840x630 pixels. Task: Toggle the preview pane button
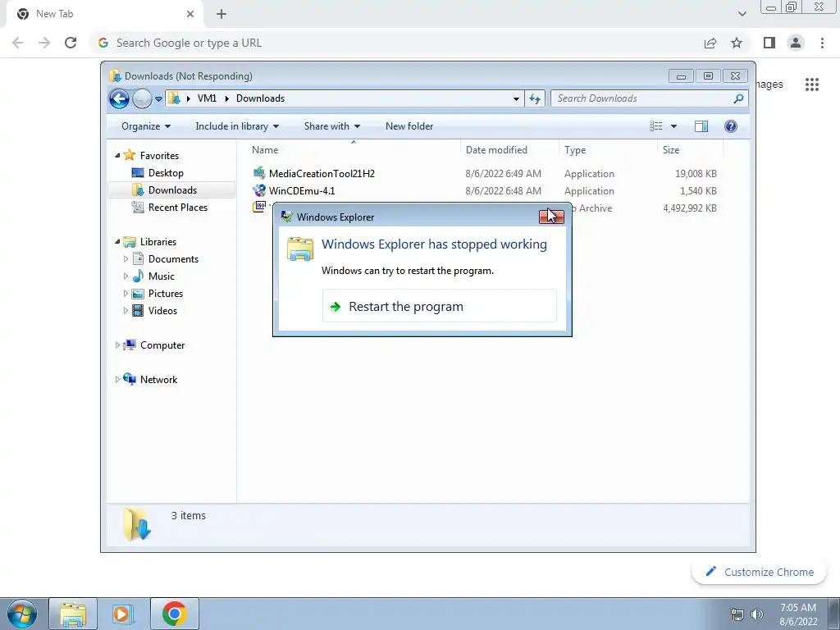coord(701,126)
